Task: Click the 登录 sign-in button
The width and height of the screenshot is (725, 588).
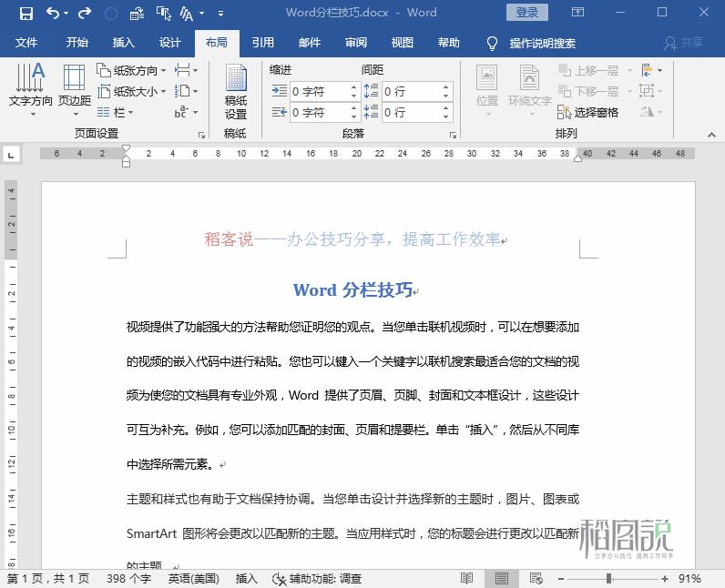Action: (527, 13)
